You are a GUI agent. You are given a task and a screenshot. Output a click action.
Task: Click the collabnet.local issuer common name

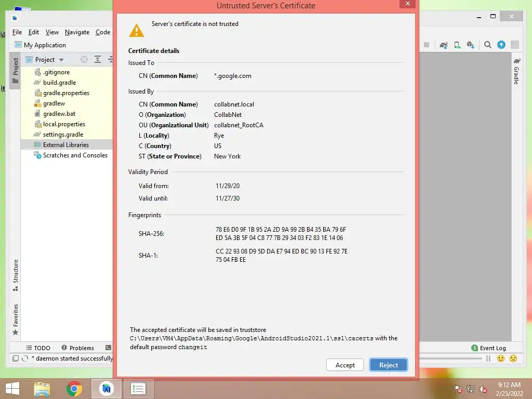pyautogui.click(x=234, y=104)
